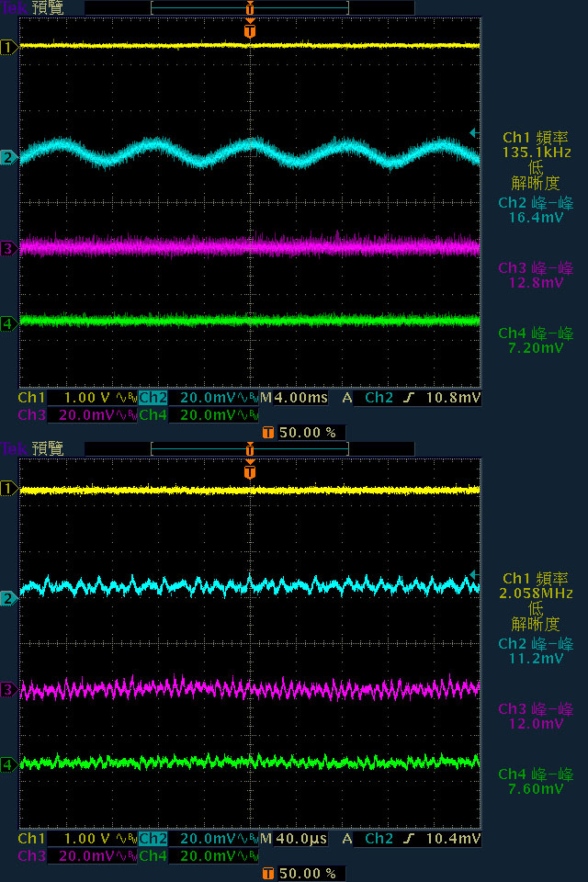The width and height of the screenshot is (588, 882).
Task: Click channel 4 ground marker in 4.00ms capture
Action: point(8,323)
